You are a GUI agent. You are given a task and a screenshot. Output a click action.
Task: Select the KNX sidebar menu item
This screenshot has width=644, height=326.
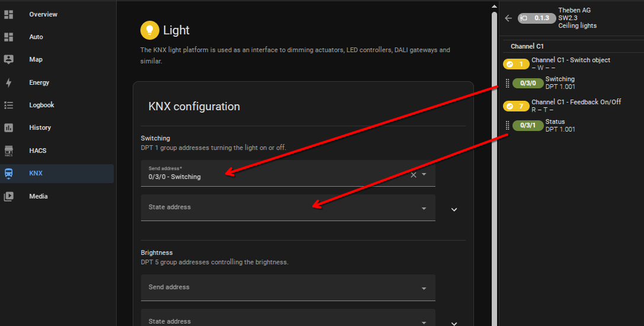(57, 174)
